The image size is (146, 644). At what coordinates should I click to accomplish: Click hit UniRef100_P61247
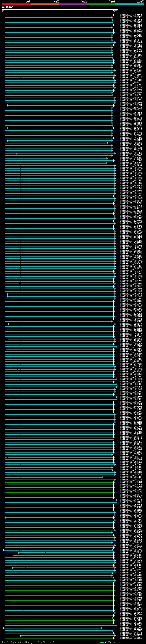point(131,193)
